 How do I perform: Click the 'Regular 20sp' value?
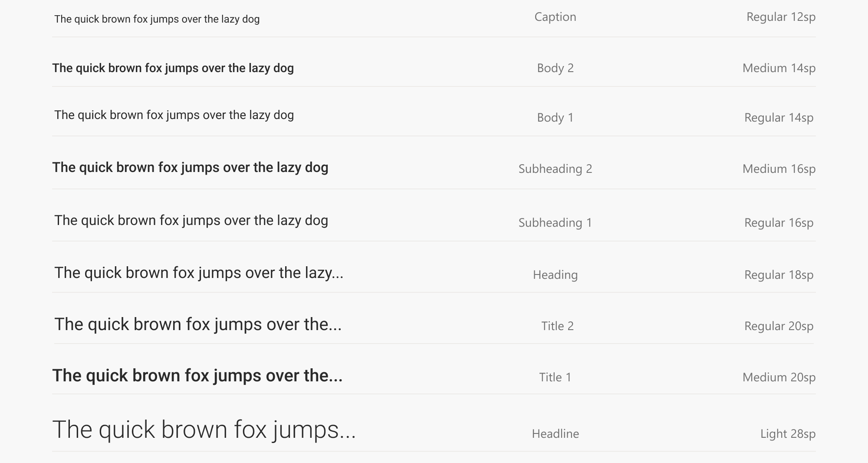(779, 326)
